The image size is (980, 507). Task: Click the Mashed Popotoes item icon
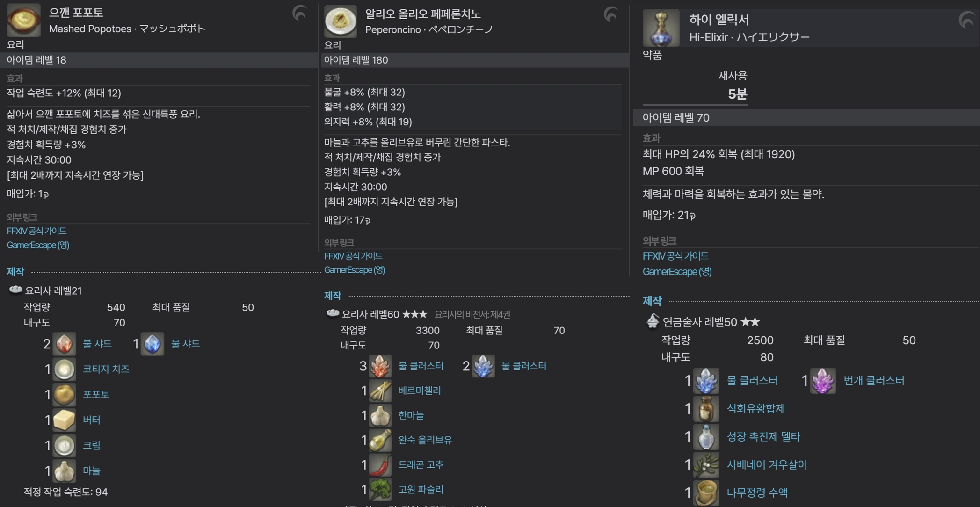[x=23, y=20]
